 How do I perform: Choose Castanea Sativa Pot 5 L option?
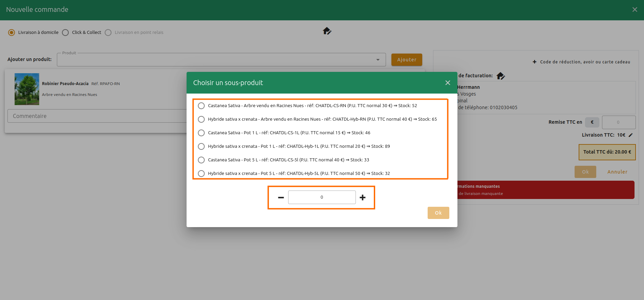click(201, 160)
